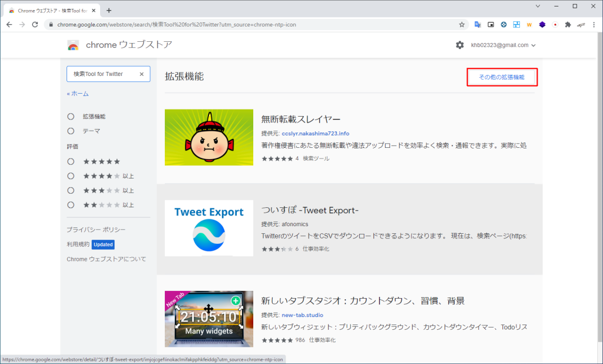
Task: Click the orange W extension icon
Action: tap(529, 24)
